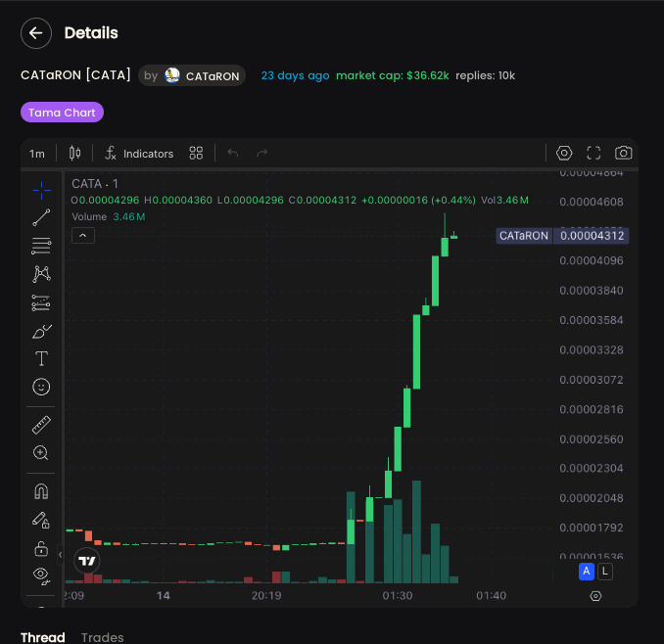Activate the zoom in tool

click(41, 453)
